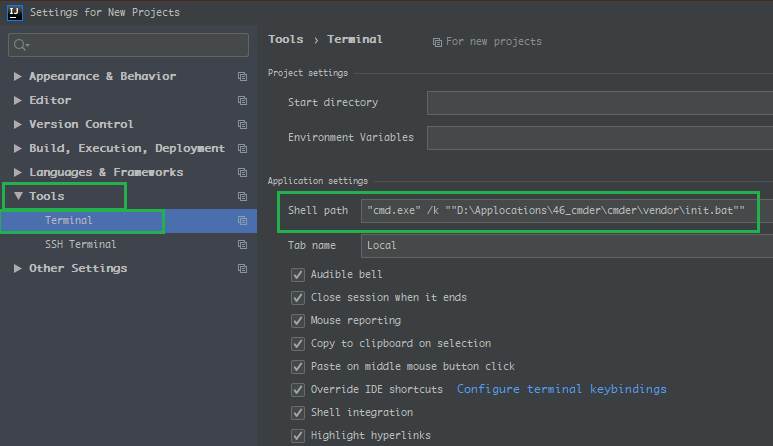773x446 pixels.
Task: Focus the settings search box
Action: coord(135,45)
